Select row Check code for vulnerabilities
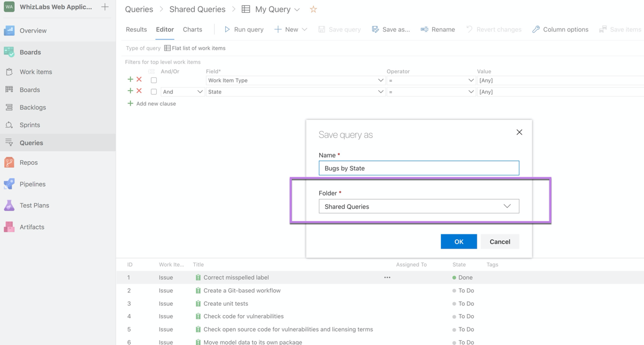 click(380, 316)
